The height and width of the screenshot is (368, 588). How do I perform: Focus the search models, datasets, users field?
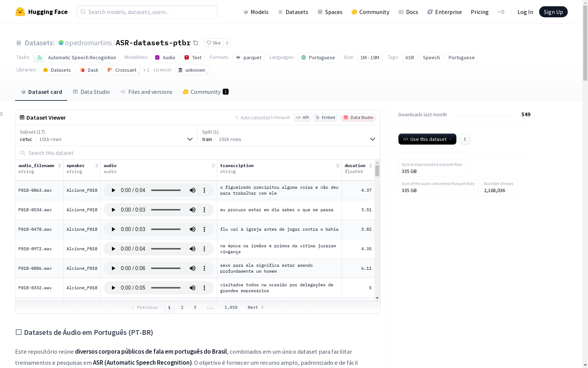coord(147,12)
